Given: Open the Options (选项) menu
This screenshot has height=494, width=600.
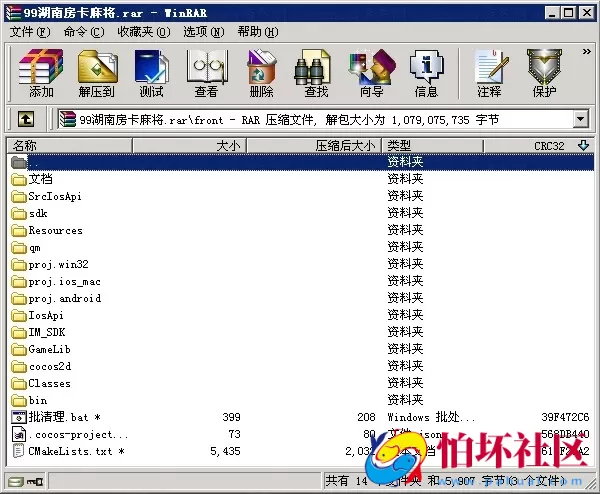Looking at the screenshot, I should (204, 32).
